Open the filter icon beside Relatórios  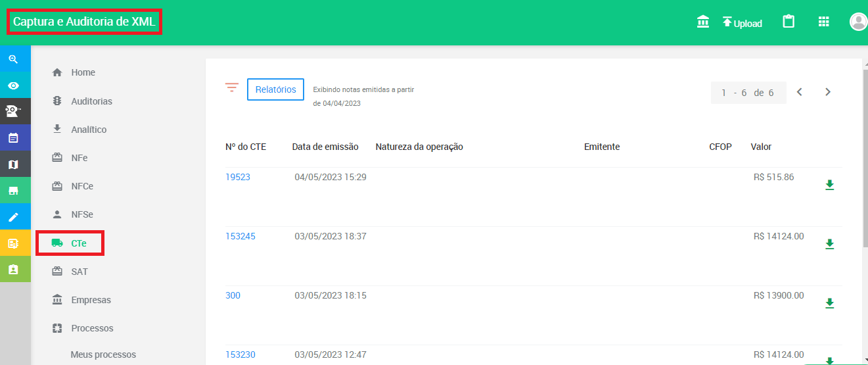click(231, 88)
